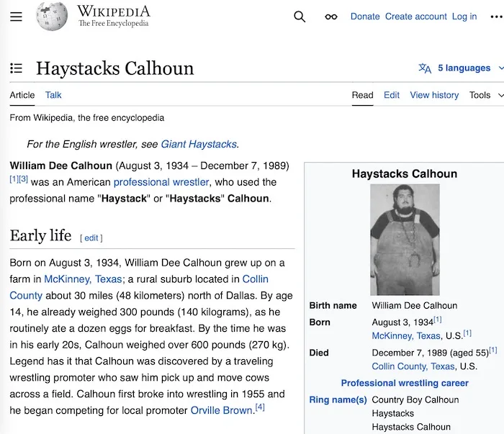Screen dimensions: 504x434
Task: Click the Log in link
Action: [464, 17]
